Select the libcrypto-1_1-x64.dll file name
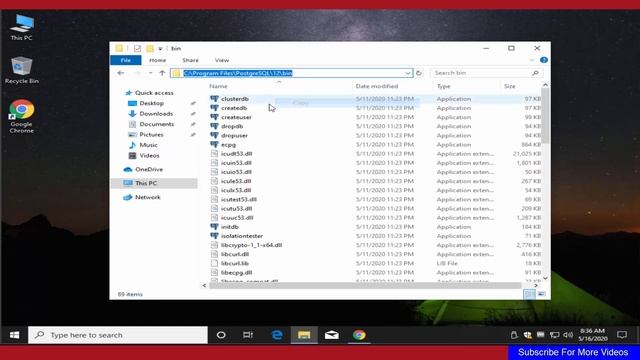 click(251, 245)
